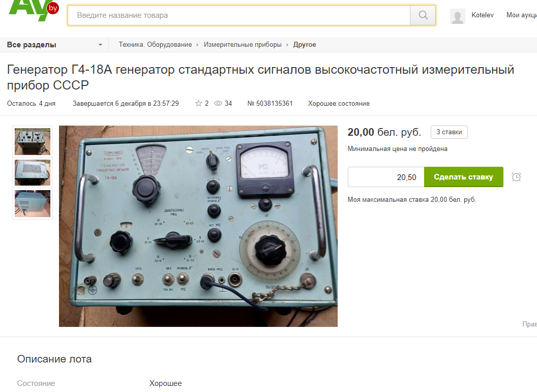
Task: Go to Техника. Оборудование category
Action: 155,45
